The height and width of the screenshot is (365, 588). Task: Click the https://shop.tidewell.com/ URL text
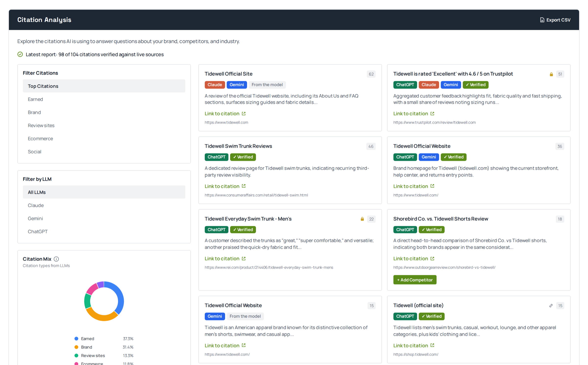[x=416, y=354]
